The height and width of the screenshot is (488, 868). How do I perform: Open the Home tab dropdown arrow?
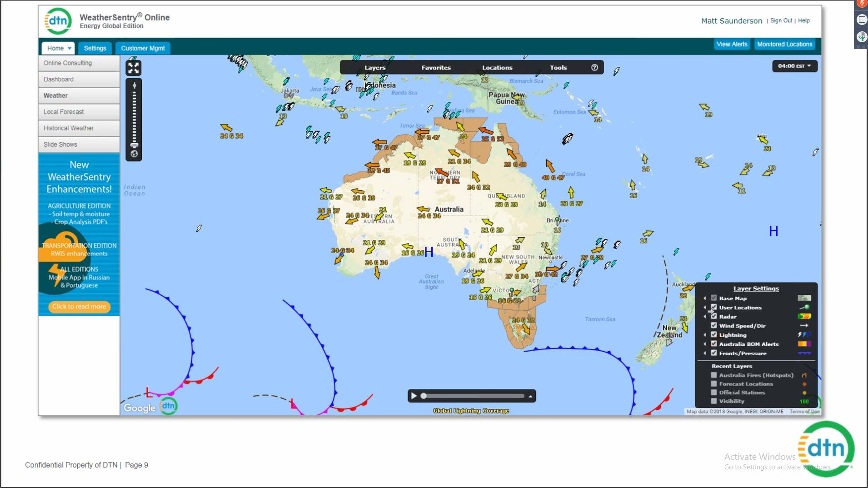pos(70,48)
